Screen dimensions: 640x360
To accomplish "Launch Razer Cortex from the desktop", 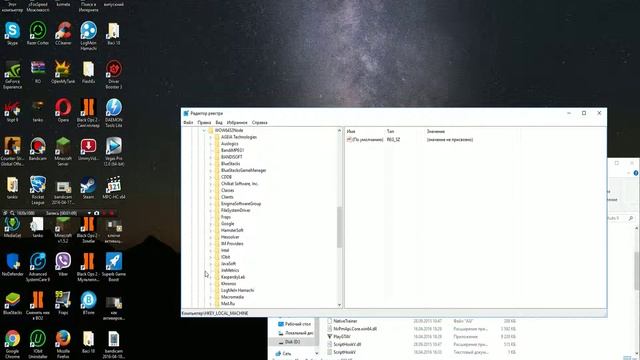I will point(38,33).
